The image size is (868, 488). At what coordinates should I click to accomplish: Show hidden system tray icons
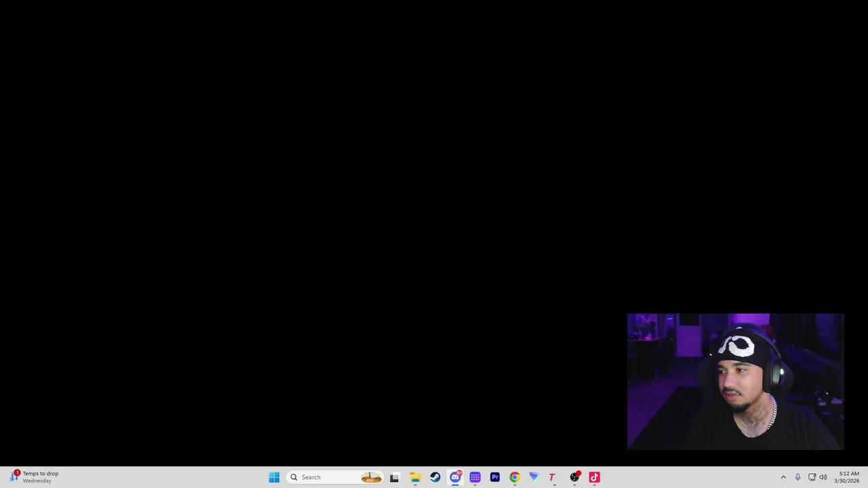[x=783, y=477]
